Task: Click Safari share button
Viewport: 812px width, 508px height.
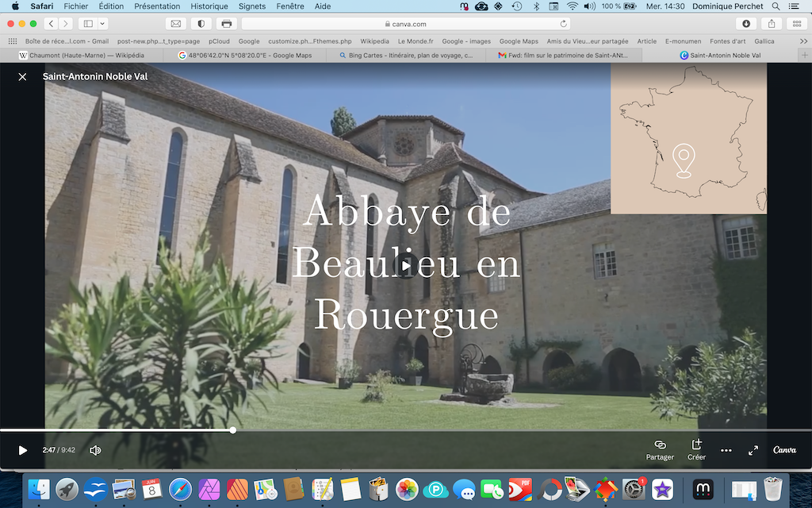Action: point(772,23)
